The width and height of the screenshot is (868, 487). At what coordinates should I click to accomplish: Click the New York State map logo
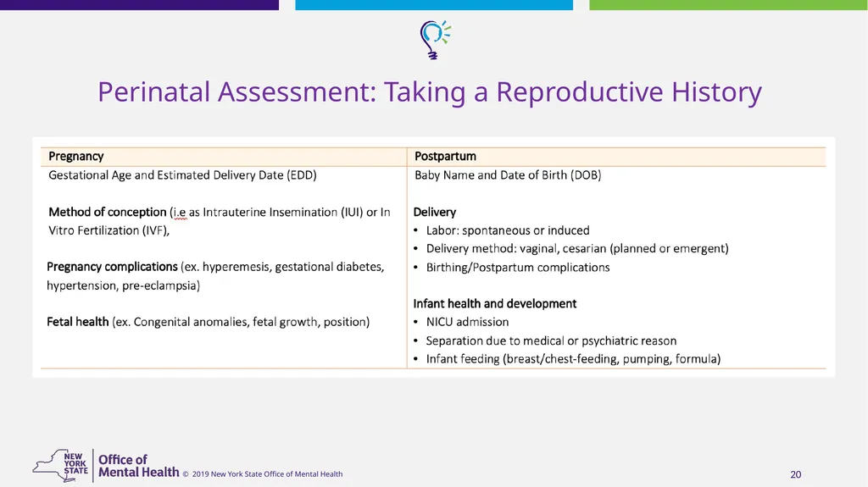pos(60,466)
